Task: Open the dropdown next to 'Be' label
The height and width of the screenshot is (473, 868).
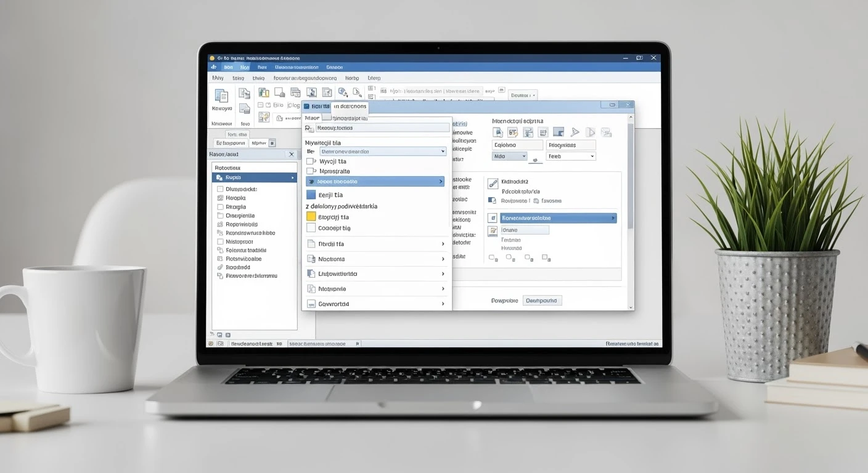Action: [382, 151]
